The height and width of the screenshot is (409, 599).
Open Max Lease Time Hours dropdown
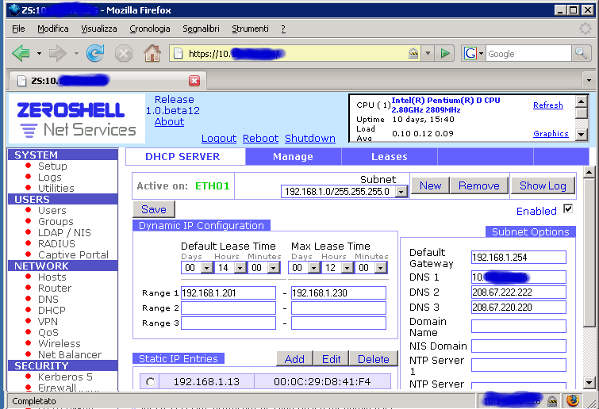click(347, 268)
